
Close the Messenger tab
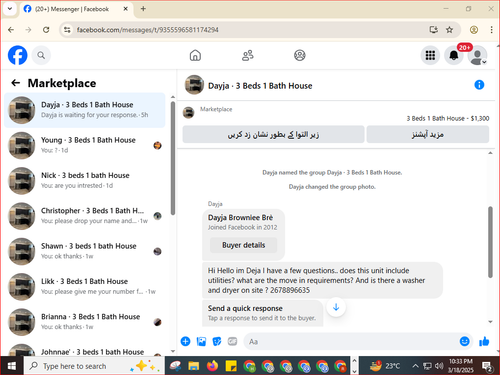(x=125, y=9)
